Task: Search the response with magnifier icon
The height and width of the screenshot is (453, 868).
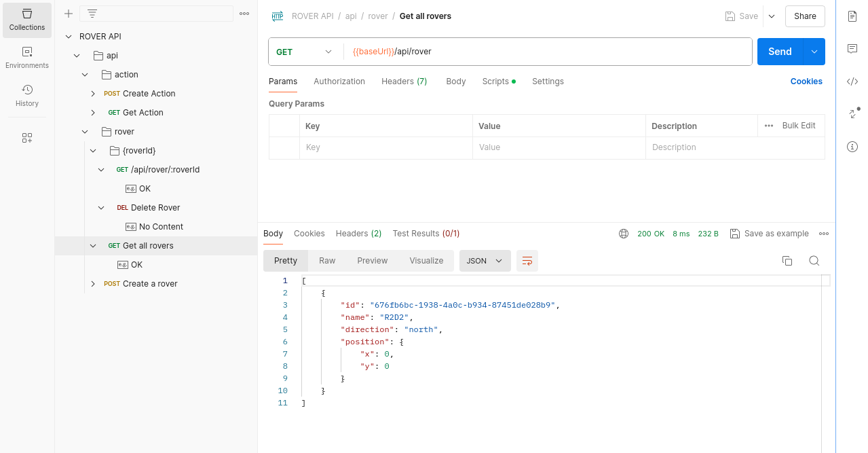Action: tap(814, 261)
